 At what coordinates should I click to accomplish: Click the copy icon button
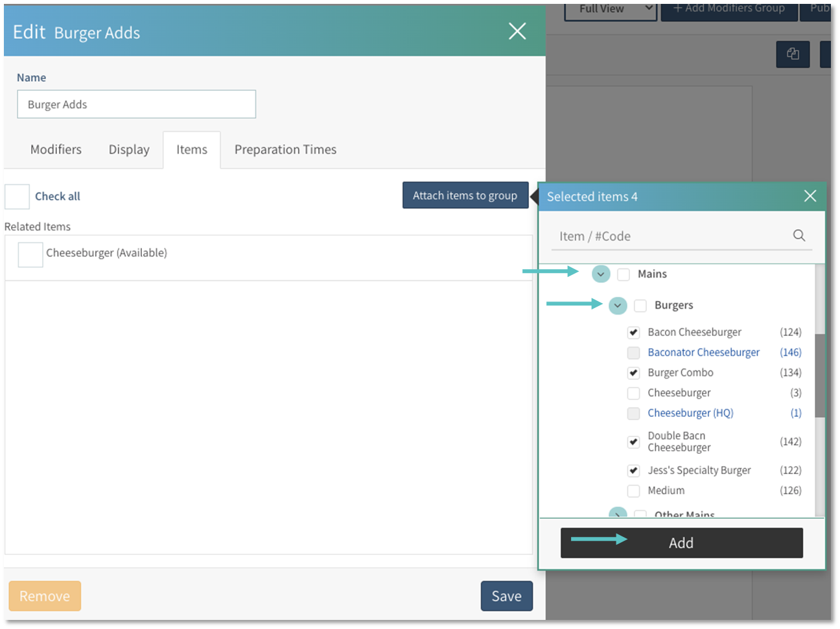[793, 54]
